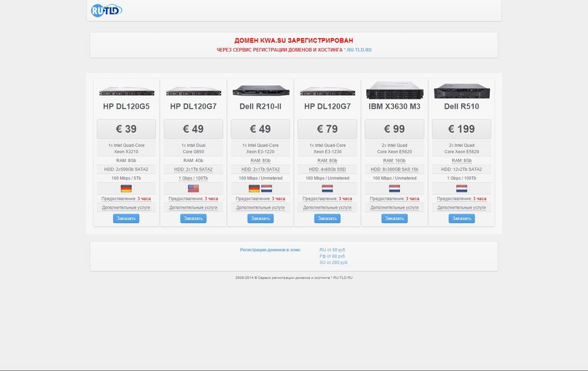The height and width of the screenshot is (371, 588).
Task: Click the footer copyright 2008-2014 text
Action: [x=294, y=278]
